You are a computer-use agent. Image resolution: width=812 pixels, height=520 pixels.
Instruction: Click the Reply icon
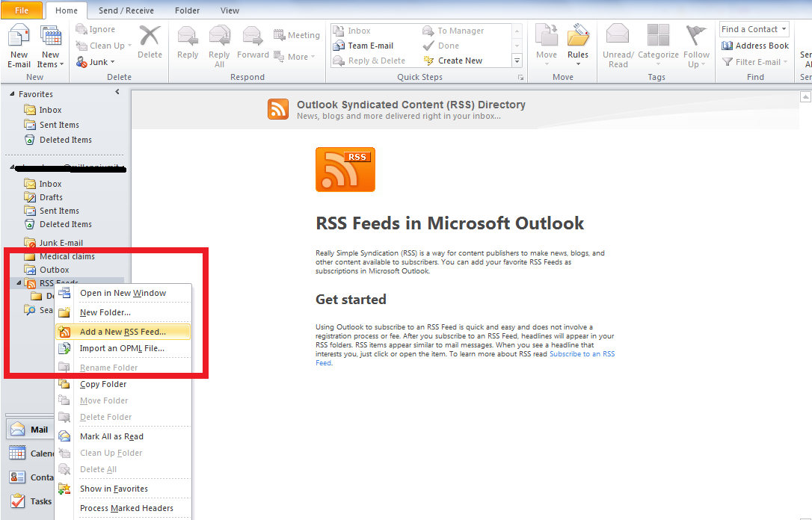187,41
